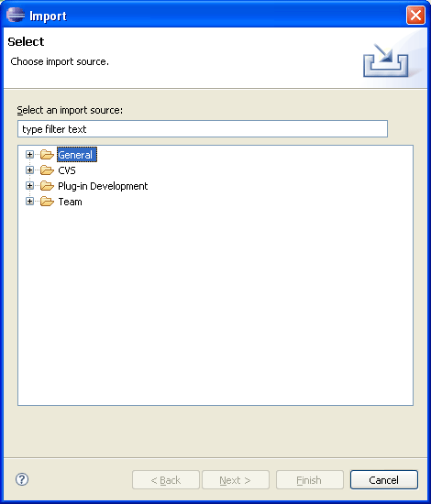This screenshot has width=431, height=504.
Task: Click the Back button
Action: click(x=166, y=480)
